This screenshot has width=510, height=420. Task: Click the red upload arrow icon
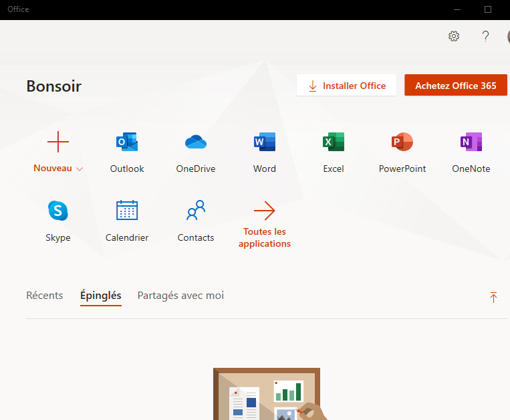click(x=493, y=298)
